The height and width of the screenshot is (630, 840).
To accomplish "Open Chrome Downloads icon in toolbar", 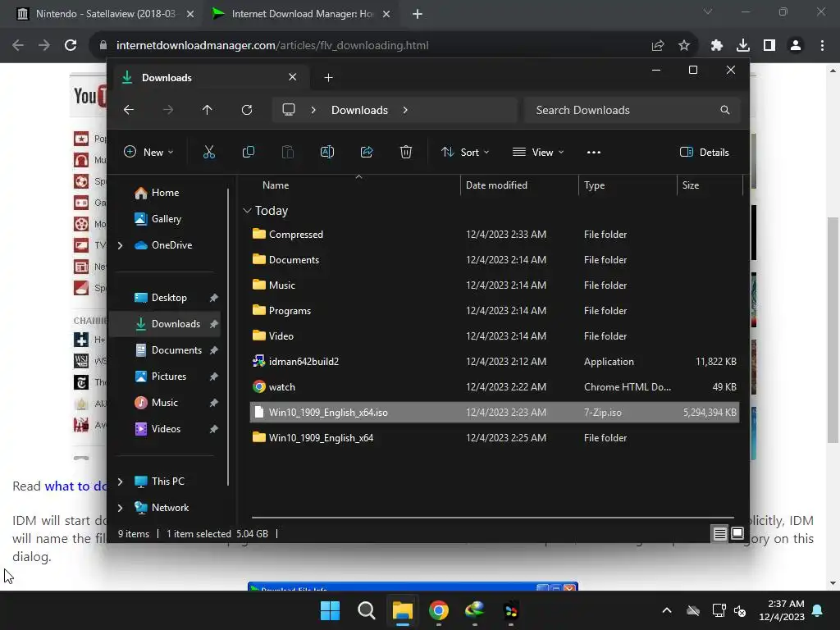I will tap(743, 46).
